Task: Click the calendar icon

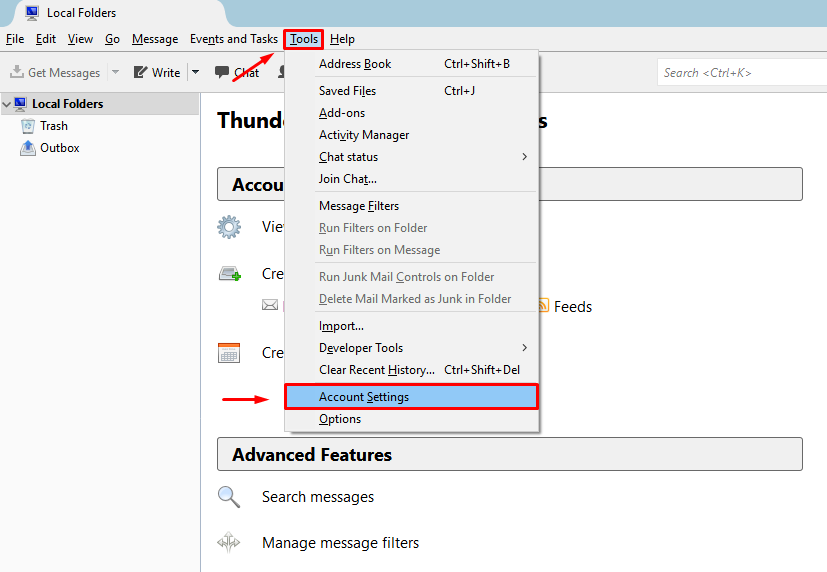Action: click(x=229, y=353)
